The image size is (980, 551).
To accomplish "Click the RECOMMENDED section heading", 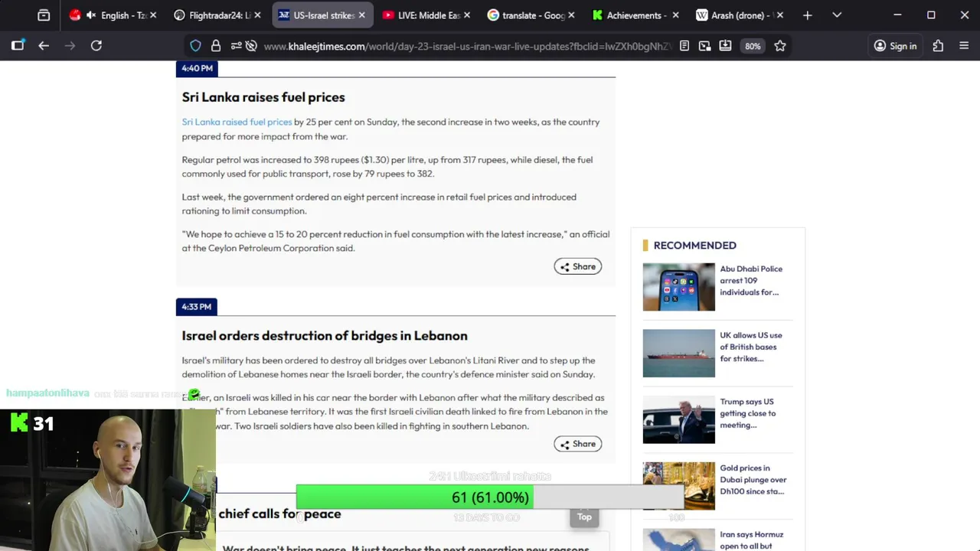I will pyautogui.click(x=694, y=245).
